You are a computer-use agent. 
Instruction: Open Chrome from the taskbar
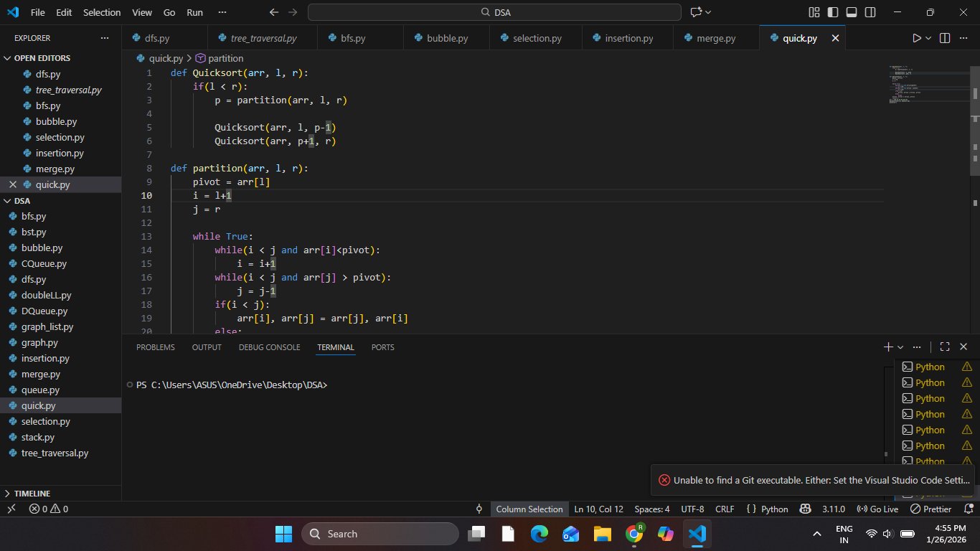click(633, 534)
